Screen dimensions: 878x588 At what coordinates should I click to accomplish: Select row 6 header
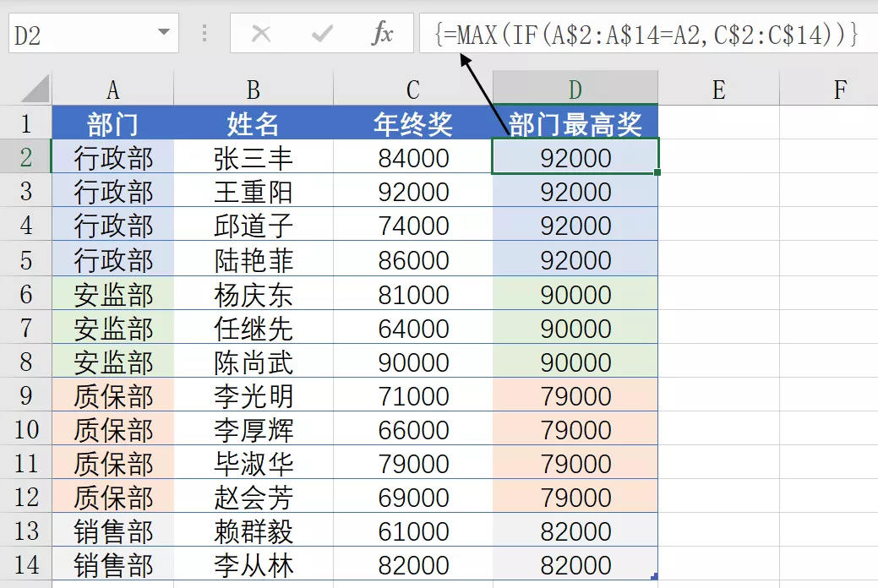(25, 294)
